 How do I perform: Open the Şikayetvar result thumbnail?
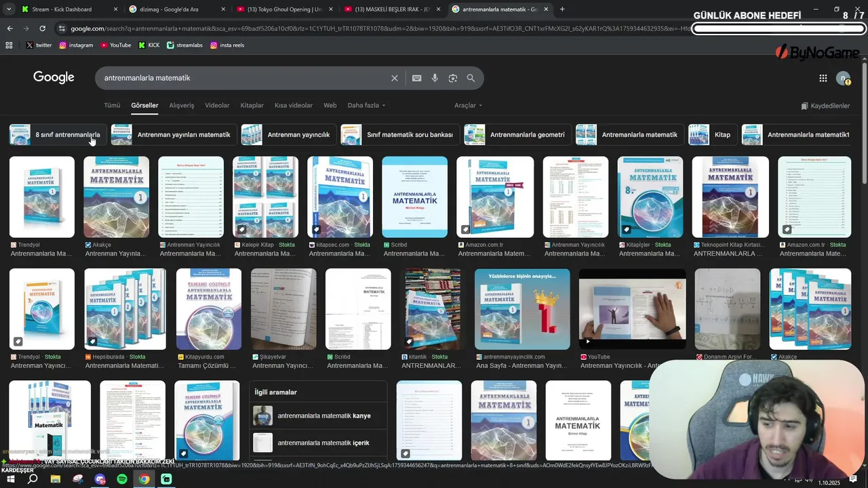(x=283, y=309)
